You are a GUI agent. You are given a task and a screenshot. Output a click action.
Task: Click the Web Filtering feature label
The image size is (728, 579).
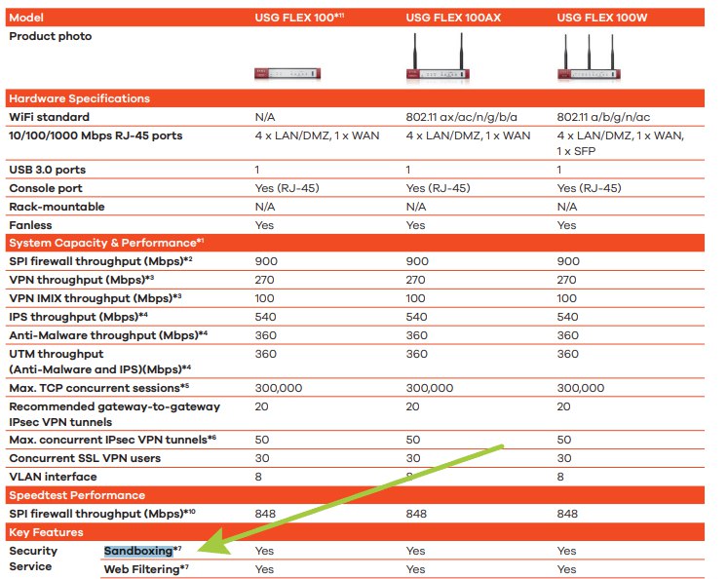(x=146, y=569)
